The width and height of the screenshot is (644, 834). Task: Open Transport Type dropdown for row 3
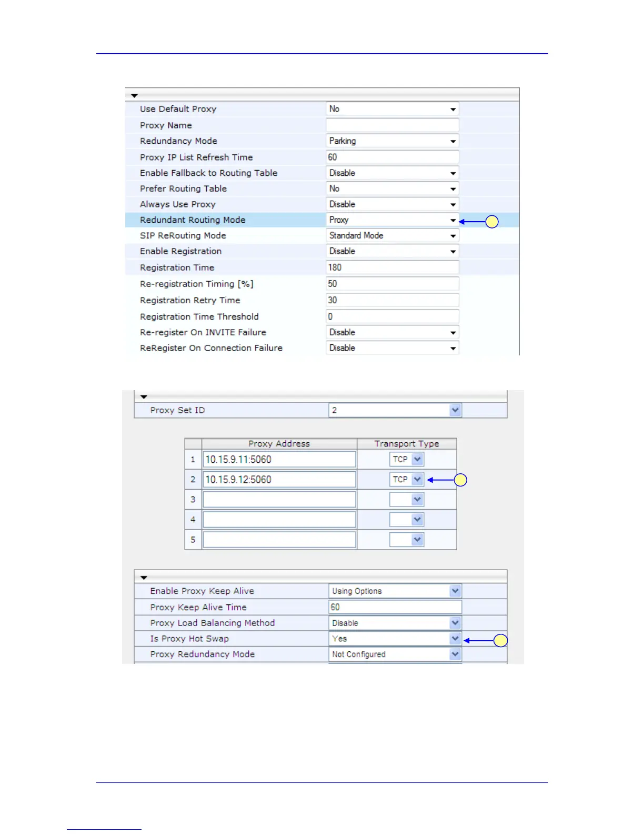click(x=407, y=500)
